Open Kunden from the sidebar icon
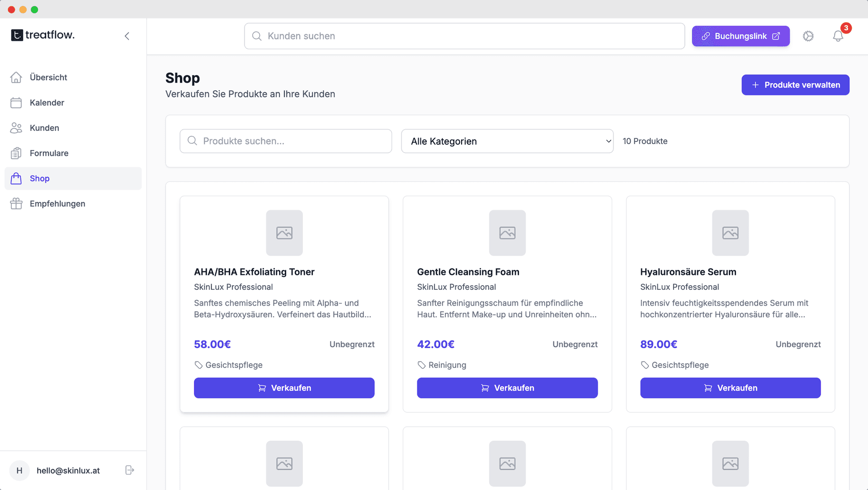 16,128
